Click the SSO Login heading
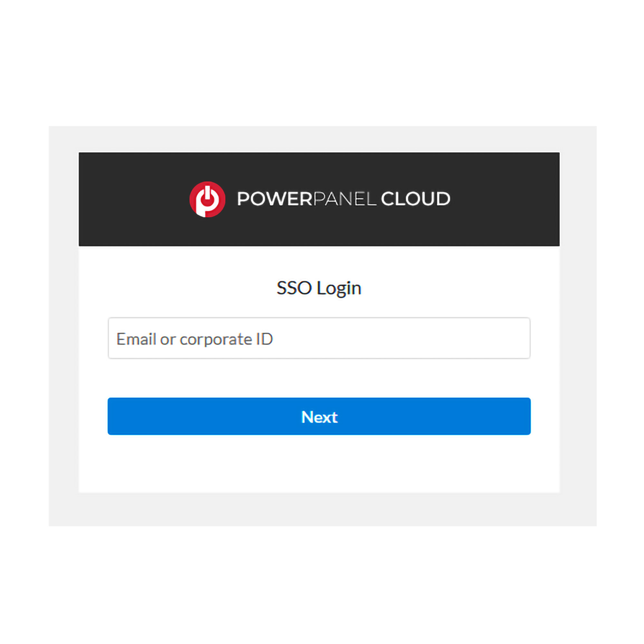The image size is (644, 644). [319, 288]
